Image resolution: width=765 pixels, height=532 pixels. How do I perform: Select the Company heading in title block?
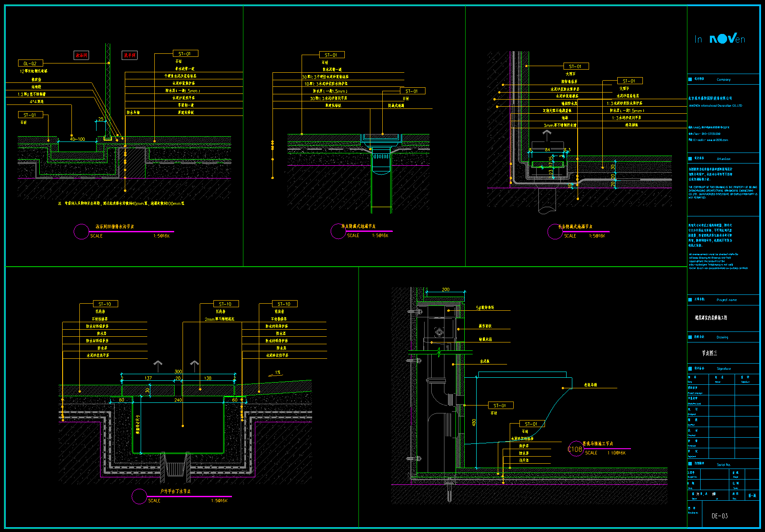click(x=724, y=80)
